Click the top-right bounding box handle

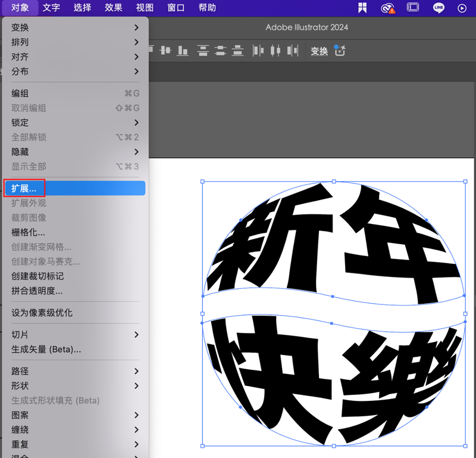465,182
